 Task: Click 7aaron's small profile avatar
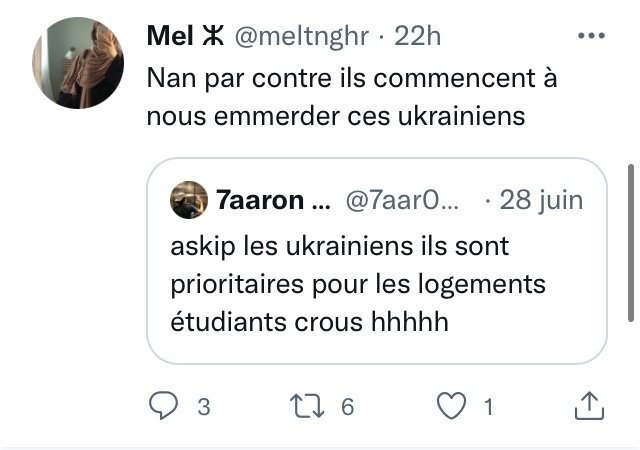[x=189, y=200]
